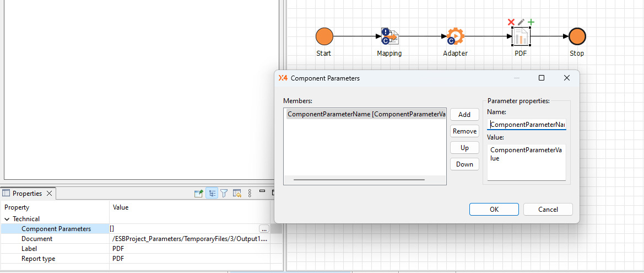Select the Start node in the process diagram
Image resolution: width=644 pixels, height=273 pixels.
coord(324,37)
